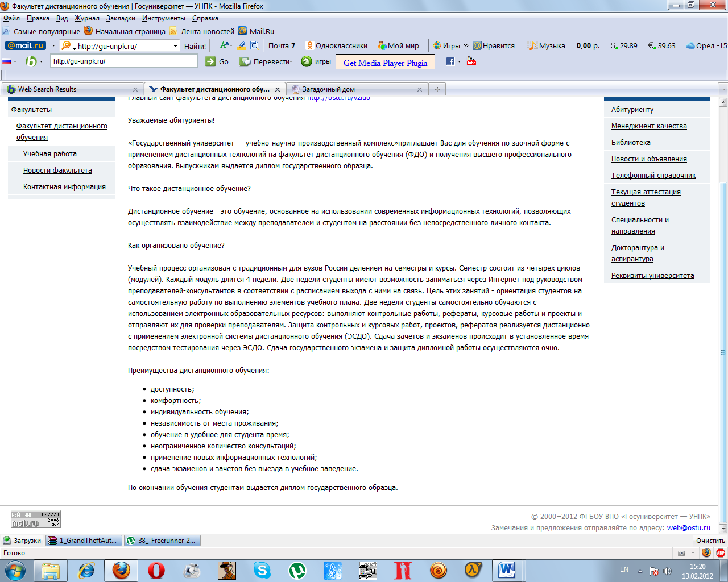This screenshot has height=582, width=728.
Task: Open Microsoft Word from the taskbar
Action: click(x=507, y=570)
